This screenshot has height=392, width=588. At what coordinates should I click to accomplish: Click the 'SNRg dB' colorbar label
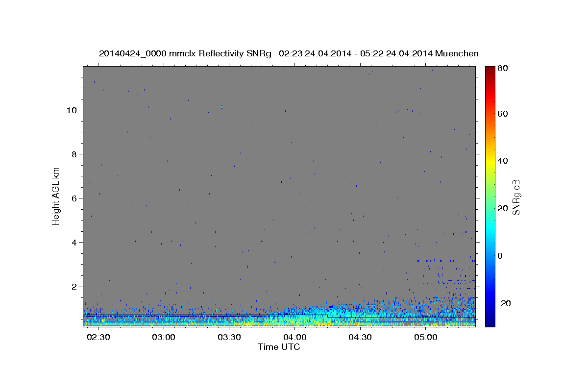516,197
